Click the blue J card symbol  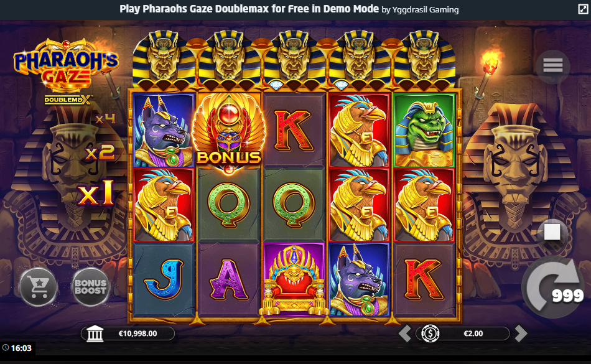pyautogui.click(x=164, y=279)
